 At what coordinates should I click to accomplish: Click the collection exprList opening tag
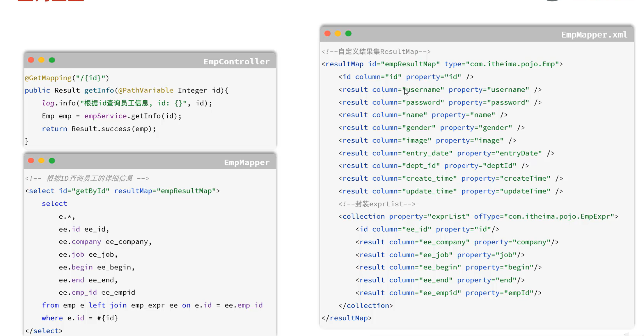click(x=478, y=216)
